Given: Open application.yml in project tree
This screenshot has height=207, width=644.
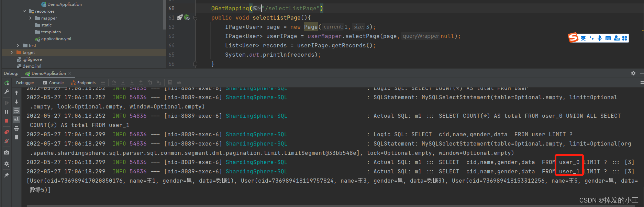Looking at the screenshot, I should pyautogui.click(x=56, y=39).
